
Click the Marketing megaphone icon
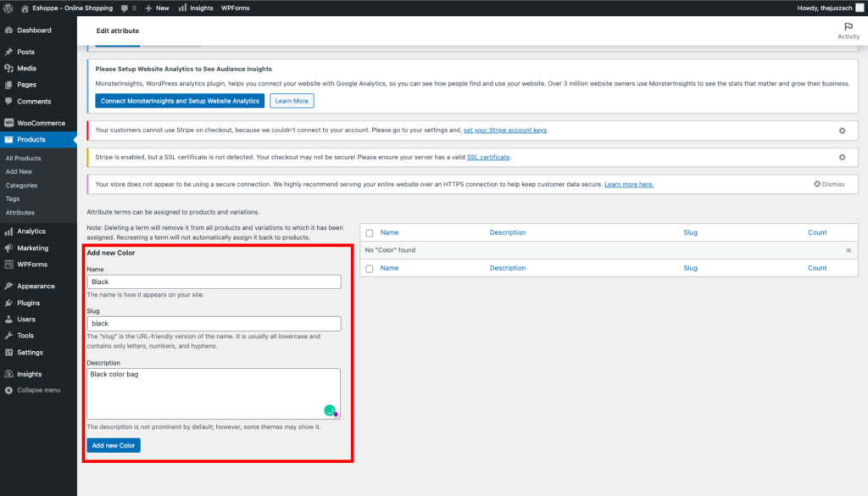tap(8, 248)
